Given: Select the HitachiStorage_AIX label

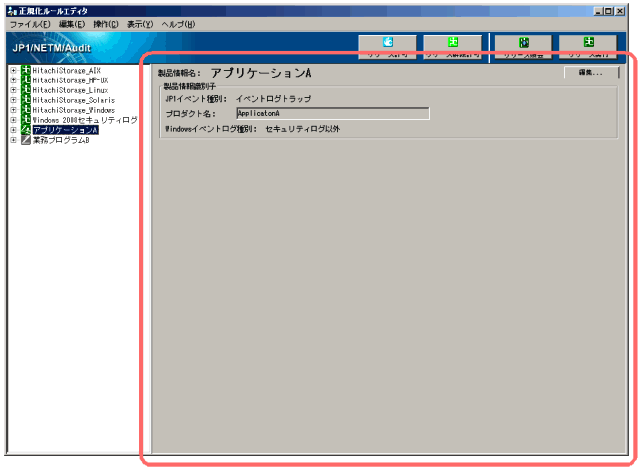Looking at the screenshot, I should [x=67, y=71].
